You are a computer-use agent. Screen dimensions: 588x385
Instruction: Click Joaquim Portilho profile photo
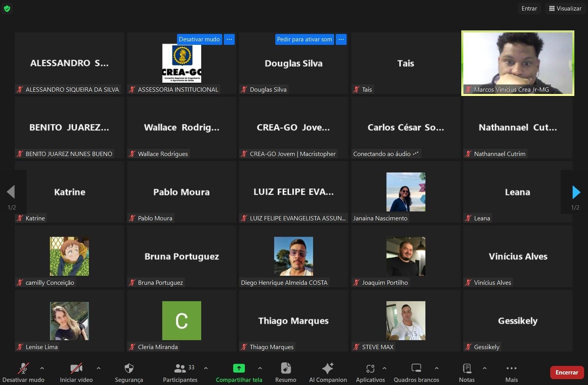click(x=406, y=256)
